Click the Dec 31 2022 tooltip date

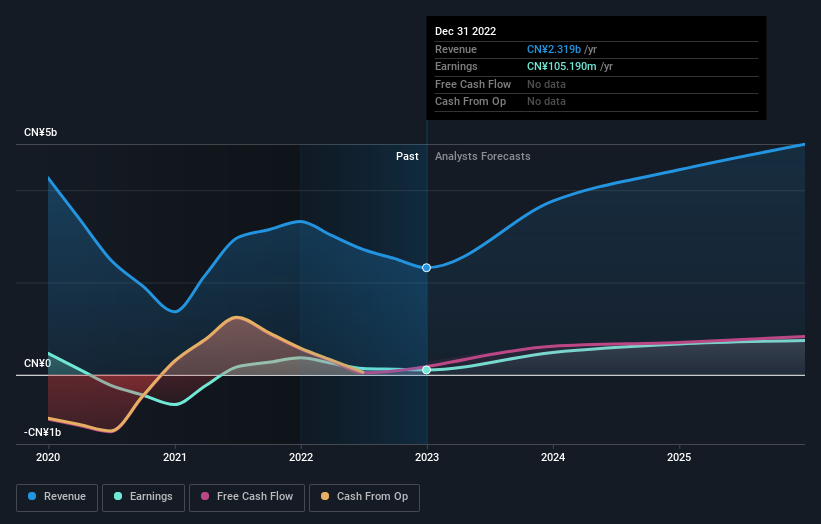pos(465,31)
